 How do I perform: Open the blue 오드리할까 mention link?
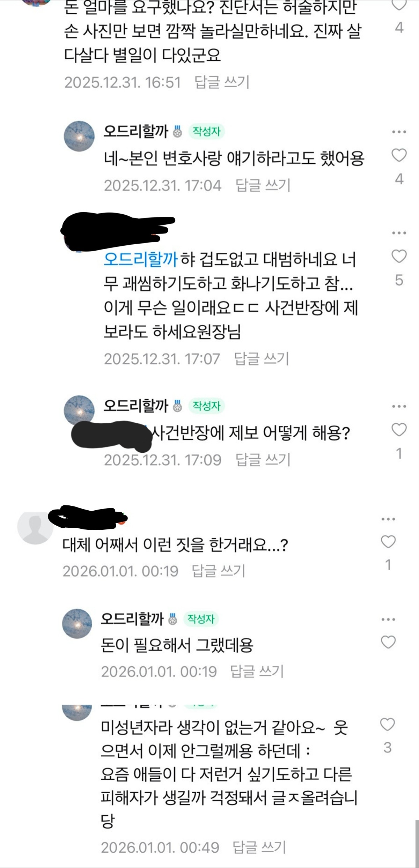click(141, 259)
